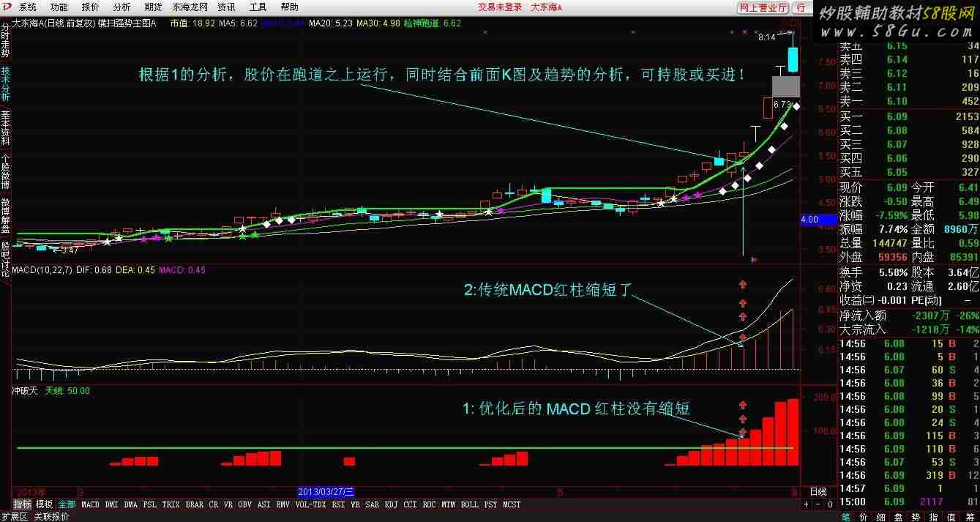Select the 全部 indicator filter
Viewport: 980px width, 522px height.
67,504
